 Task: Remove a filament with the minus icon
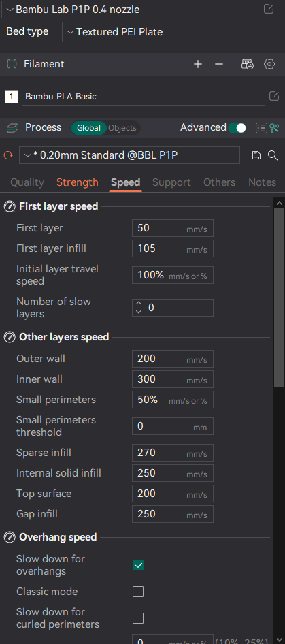pos(219,64)
